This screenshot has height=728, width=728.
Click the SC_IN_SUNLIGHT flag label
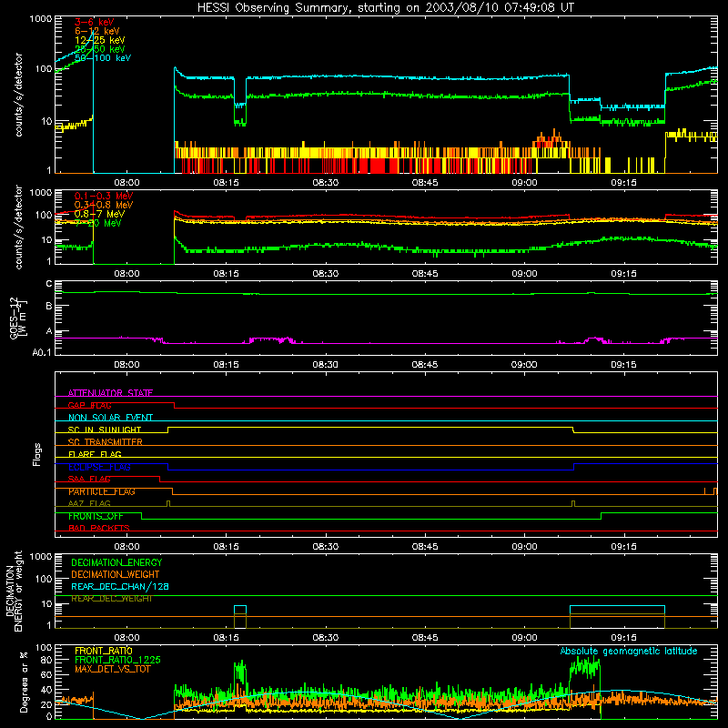pos(105,430)
